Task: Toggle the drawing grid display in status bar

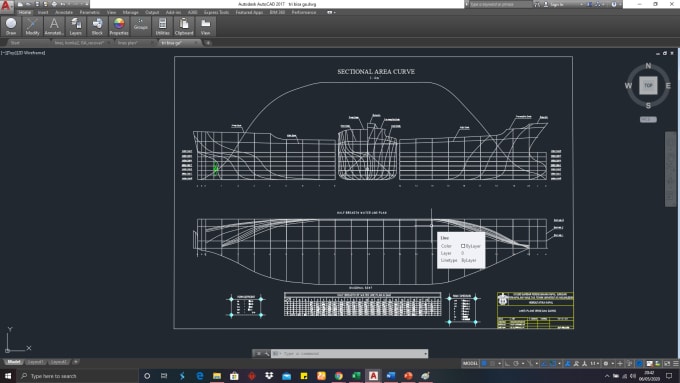Action: pyautogui.click(x=484, y=363)
